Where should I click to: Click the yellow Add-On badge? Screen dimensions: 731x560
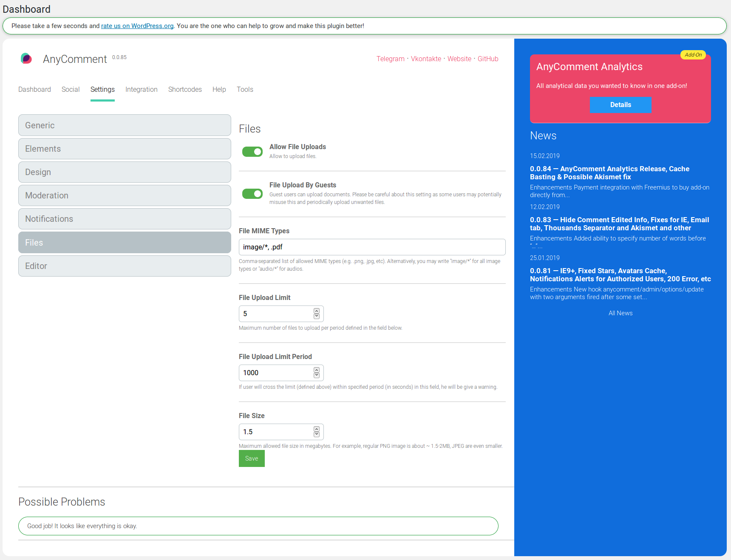(x=693, y=55)
